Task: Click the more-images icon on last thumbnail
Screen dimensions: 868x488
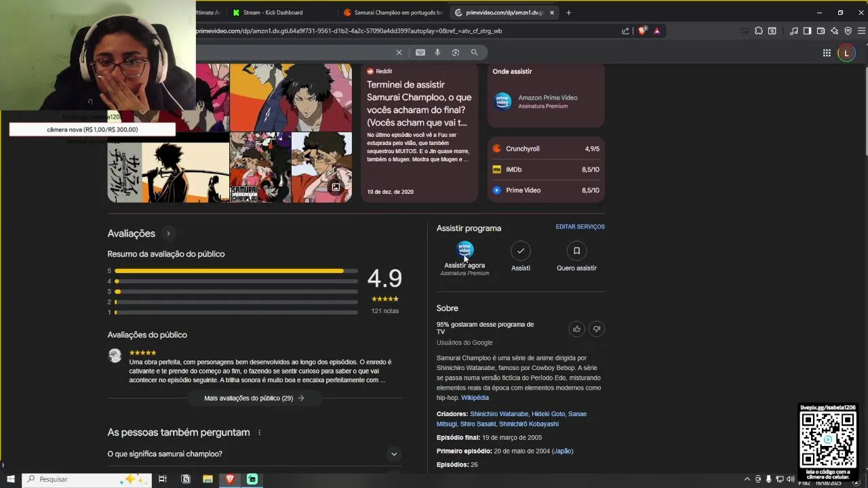Action: pos(335,187)
